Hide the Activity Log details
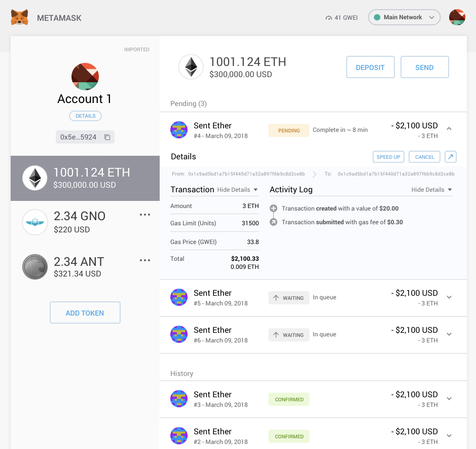Screen dimensions: 476x449 coord(431,190)
